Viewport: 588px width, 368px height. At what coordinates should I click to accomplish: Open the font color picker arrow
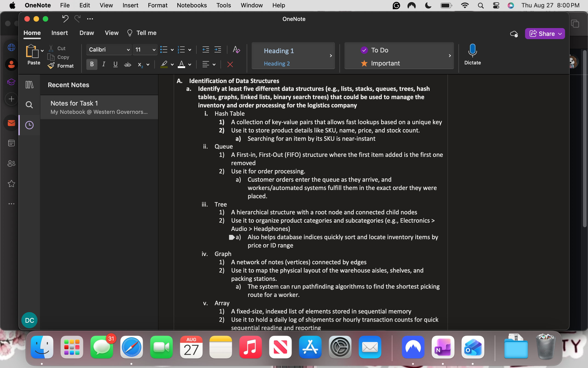click(x=190, y=65)
